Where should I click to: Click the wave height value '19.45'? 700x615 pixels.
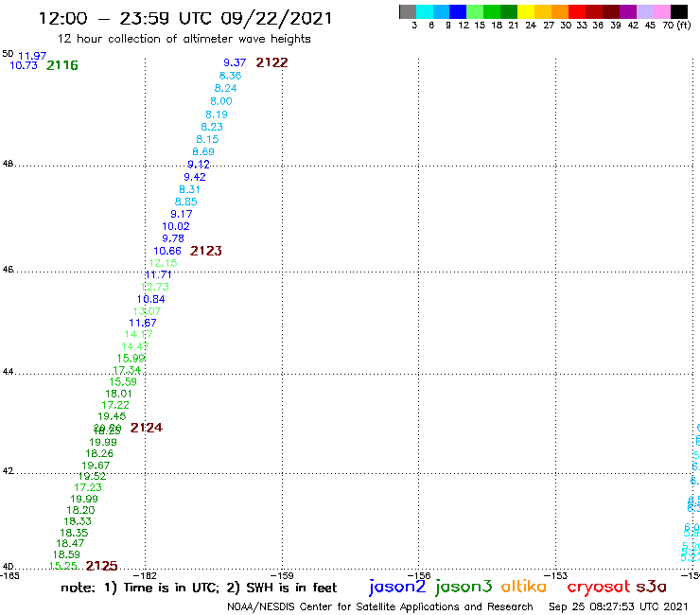click(x=112, y=416)
